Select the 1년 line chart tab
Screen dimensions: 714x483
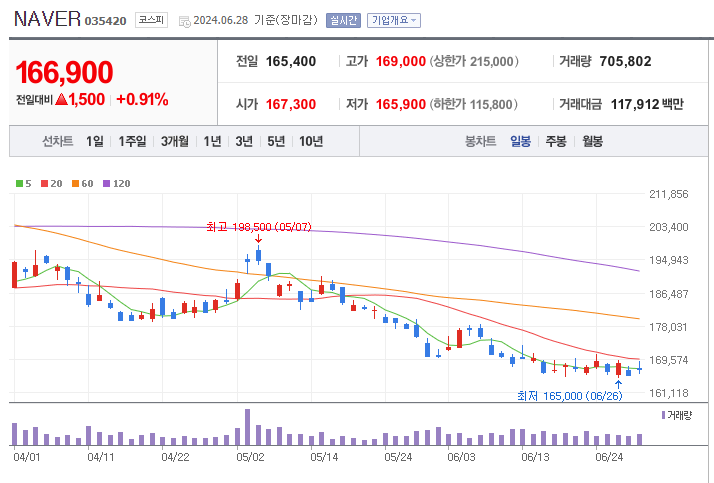(x=212, y=142)
